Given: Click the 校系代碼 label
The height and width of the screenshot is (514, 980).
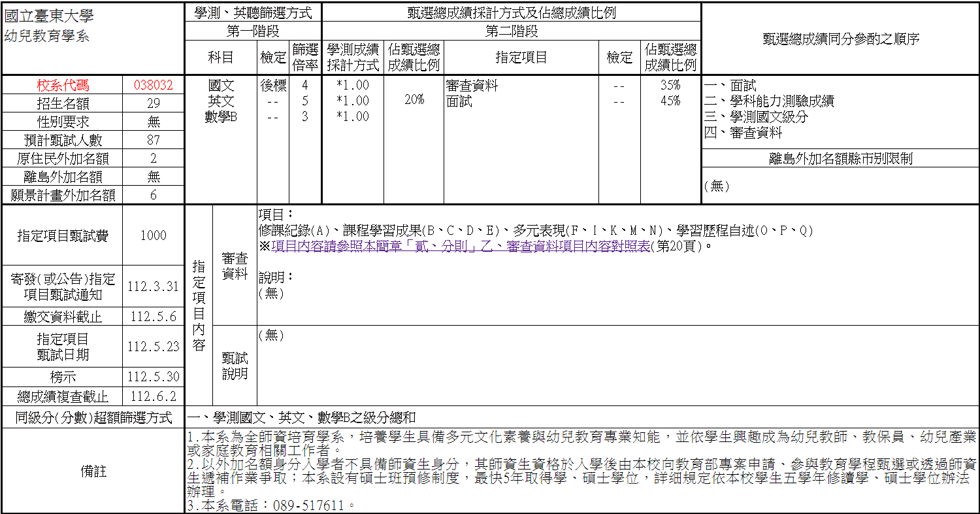Looking at the screenshot, I should click(x=63, y=86).
